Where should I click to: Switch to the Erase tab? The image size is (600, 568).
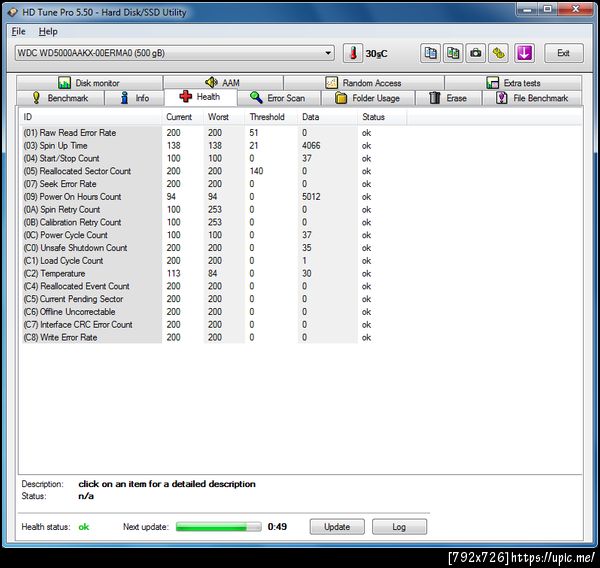tap(448, 98)
